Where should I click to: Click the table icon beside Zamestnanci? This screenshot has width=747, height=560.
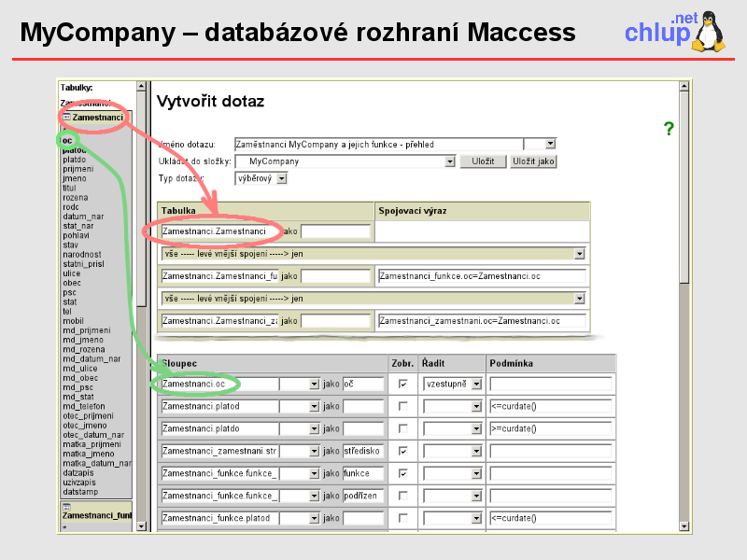click(66, 118)
